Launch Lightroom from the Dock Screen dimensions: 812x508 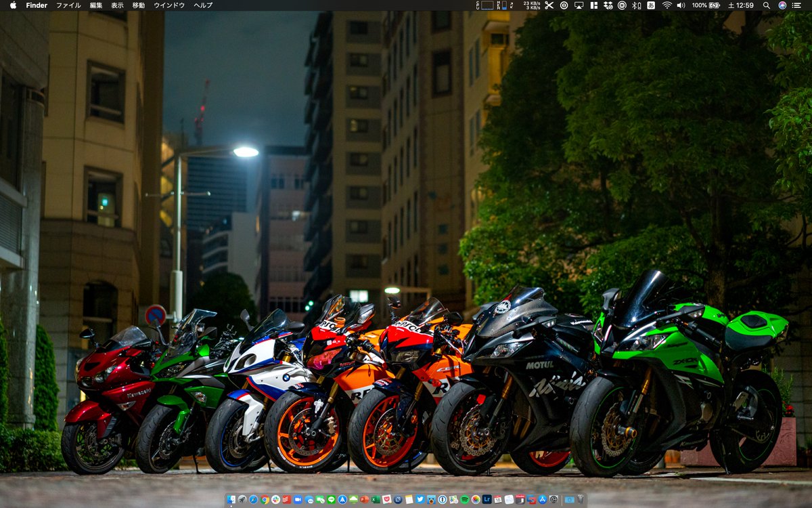coord(487,499)
